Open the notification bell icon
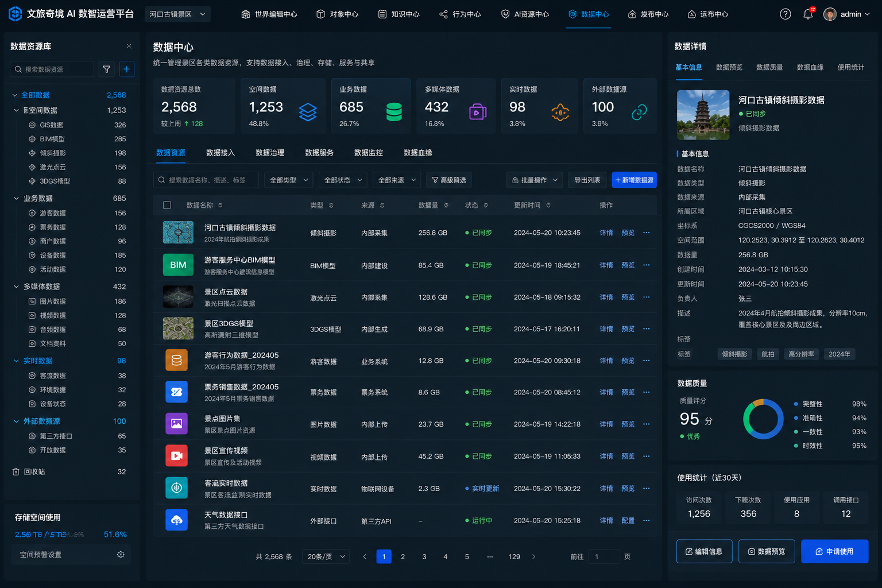 [x=808, y=14]
